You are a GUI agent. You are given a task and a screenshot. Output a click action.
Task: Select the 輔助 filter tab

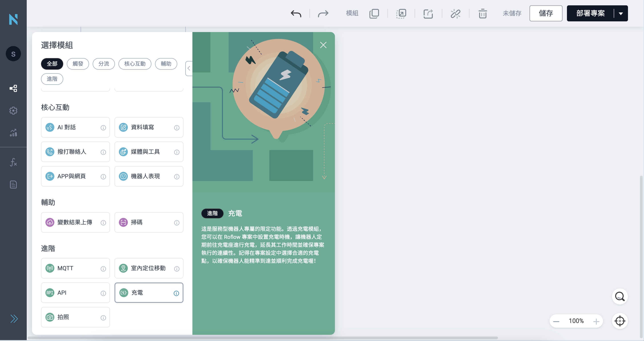[166, 64]
